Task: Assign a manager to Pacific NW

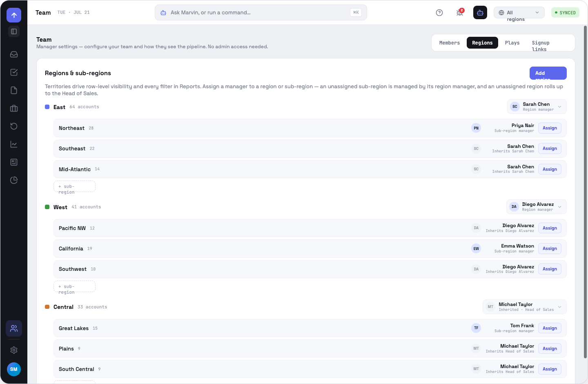Action: pos(550,228)
